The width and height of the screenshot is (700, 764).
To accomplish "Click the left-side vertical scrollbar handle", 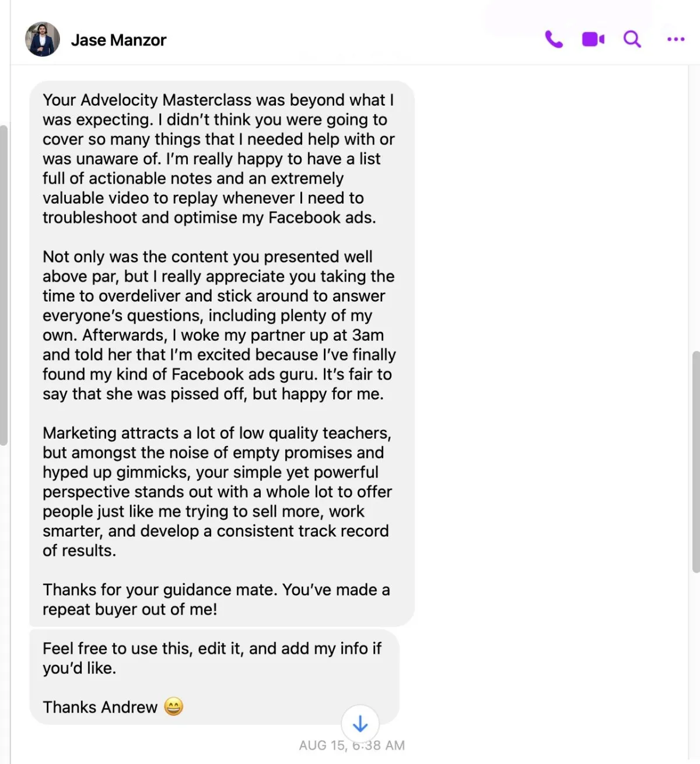I will coord(3,286).
